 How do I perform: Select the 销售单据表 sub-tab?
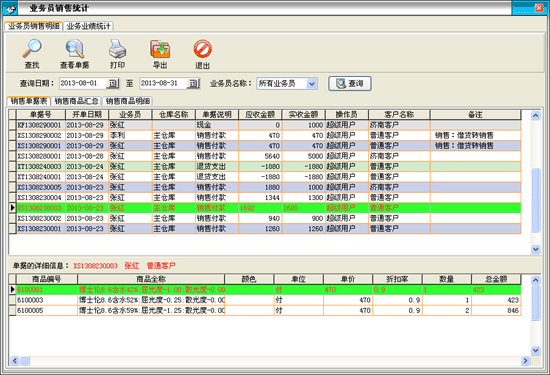(x=29, y=101)
